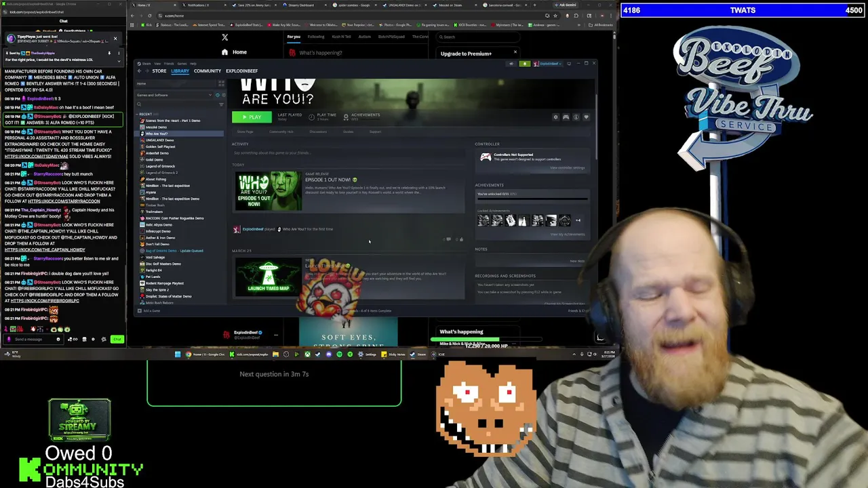Click Ask Gemini button in Chrome
Image resolution: width=868 pixels, height=488 pixels.
click(x=567, y=5)
